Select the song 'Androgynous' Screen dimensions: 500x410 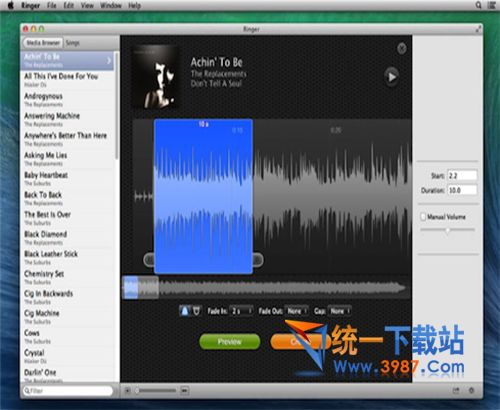click(67, 100)
